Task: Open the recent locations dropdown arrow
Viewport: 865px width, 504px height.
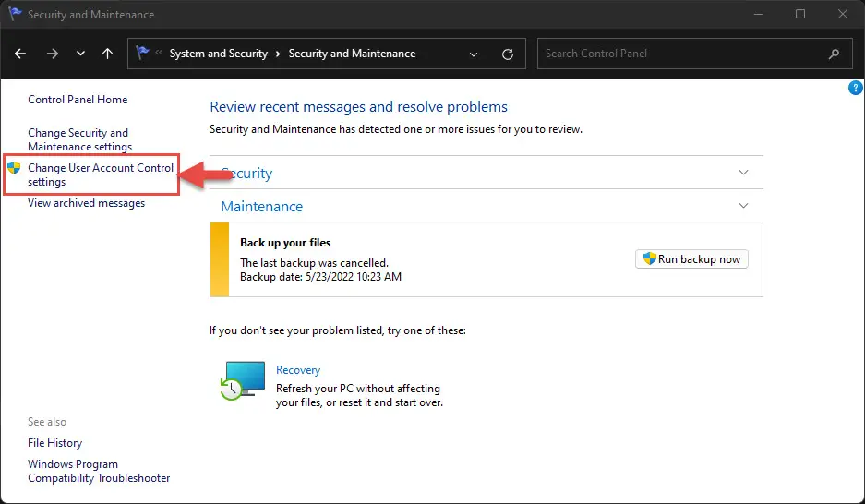Action: [80, 54]
